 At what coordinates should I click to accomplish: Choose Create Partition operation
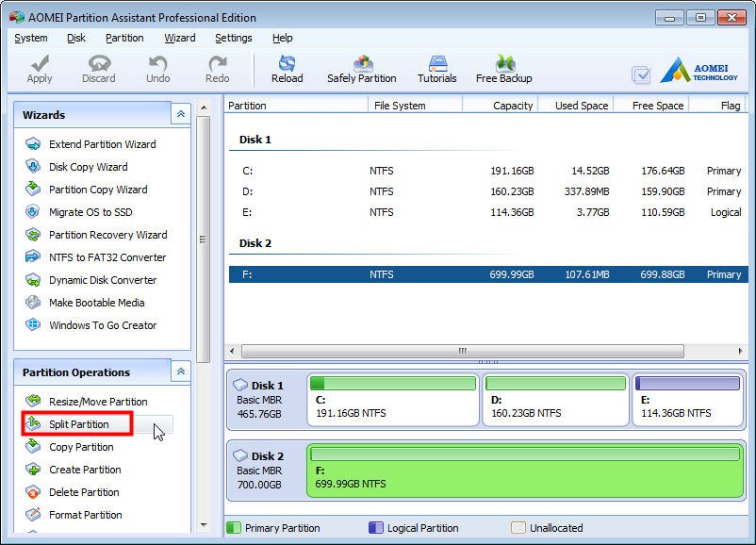click(x=85, y=470)
